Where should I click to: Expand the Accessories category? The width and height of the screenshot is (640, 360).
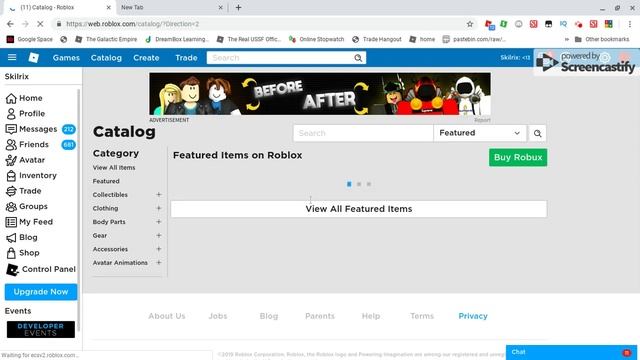(x=159, y=249)
